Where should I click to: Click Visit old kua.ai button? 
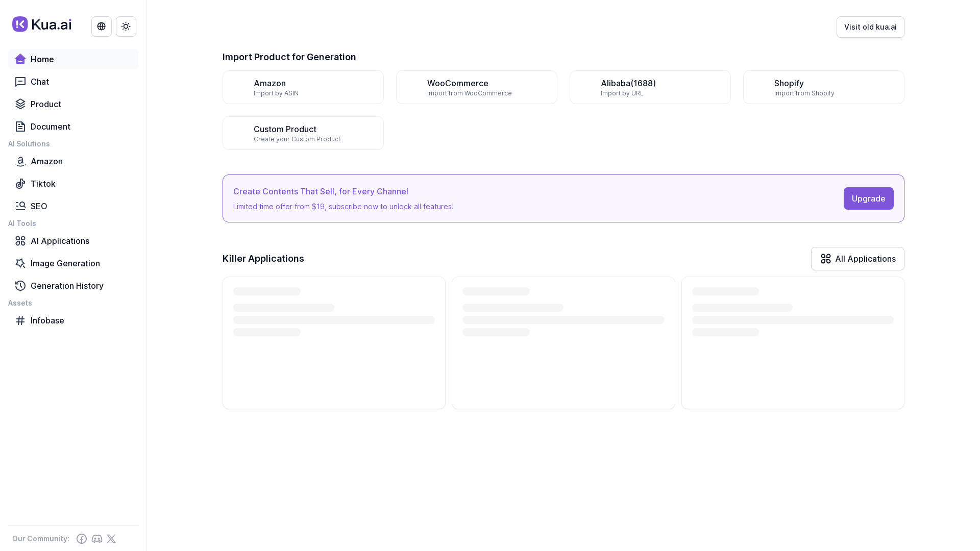click(x=870, y=27)
